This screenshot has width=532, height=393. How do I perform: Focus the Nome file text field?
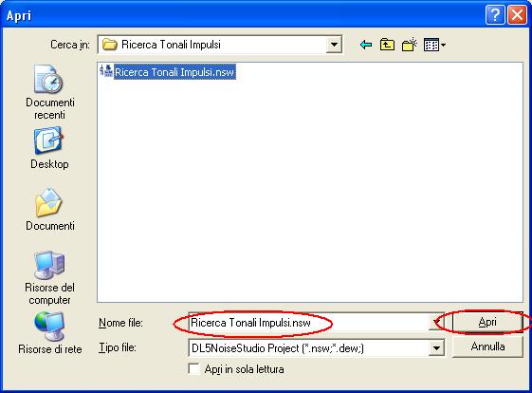click(309, 323)
